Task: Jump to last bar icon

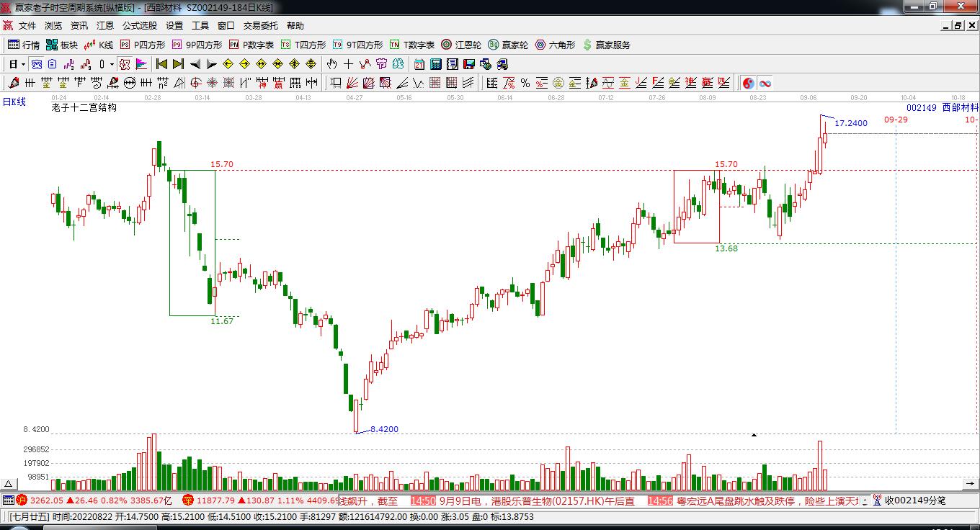Action: click(178, 64)
